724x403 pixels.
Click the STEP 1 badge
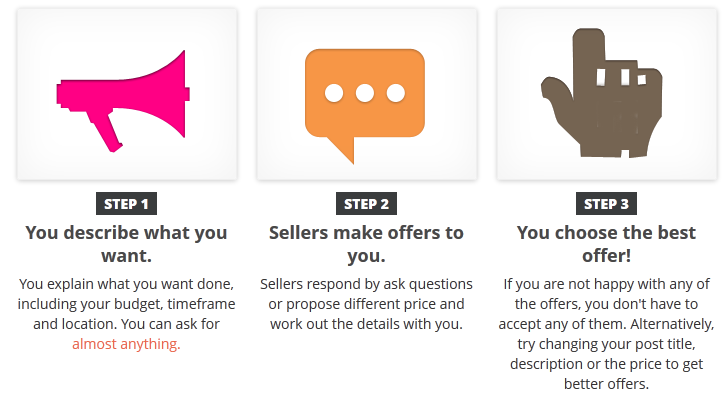[x=126, y=204]
